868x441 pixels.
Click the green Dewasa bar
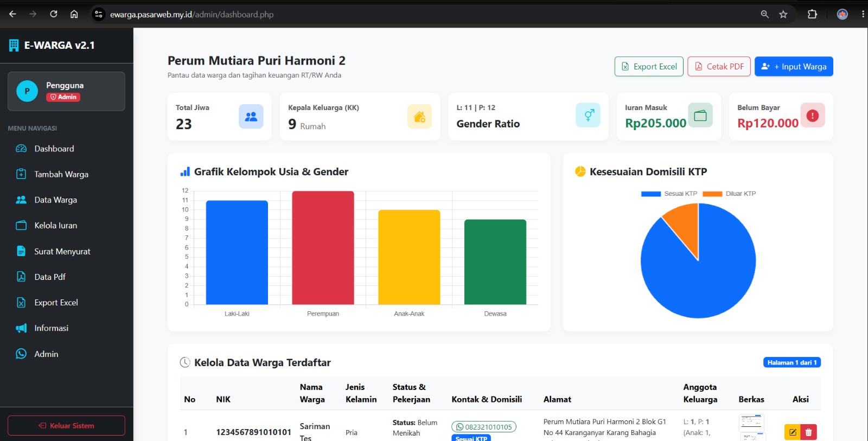point(495,262)
